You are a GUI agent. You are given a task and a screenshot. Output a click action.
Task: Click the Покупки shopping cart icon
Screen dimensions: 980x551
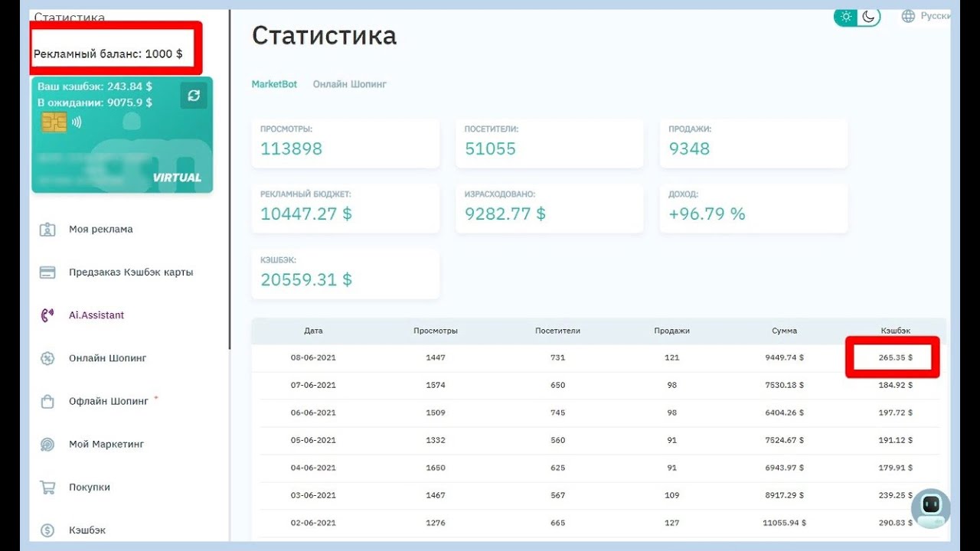coord(47,487)
